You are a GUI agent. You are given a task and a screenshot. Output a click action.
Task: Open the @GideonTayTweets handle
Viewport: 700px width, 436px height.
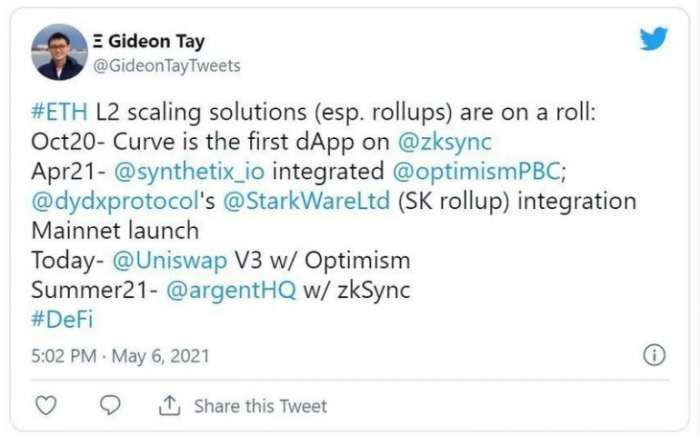pyautogui.click(x=167, y=66)
